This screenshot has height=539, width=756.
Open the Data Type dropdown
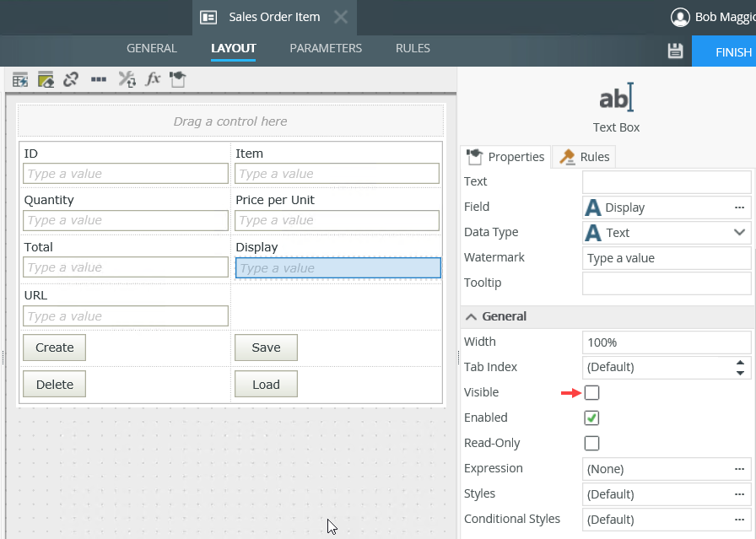(739, 233)
